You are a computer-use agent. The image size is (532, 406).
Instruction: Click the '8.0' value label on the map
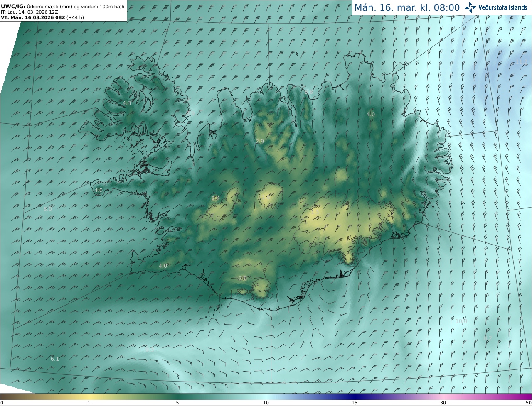(48, 209)
